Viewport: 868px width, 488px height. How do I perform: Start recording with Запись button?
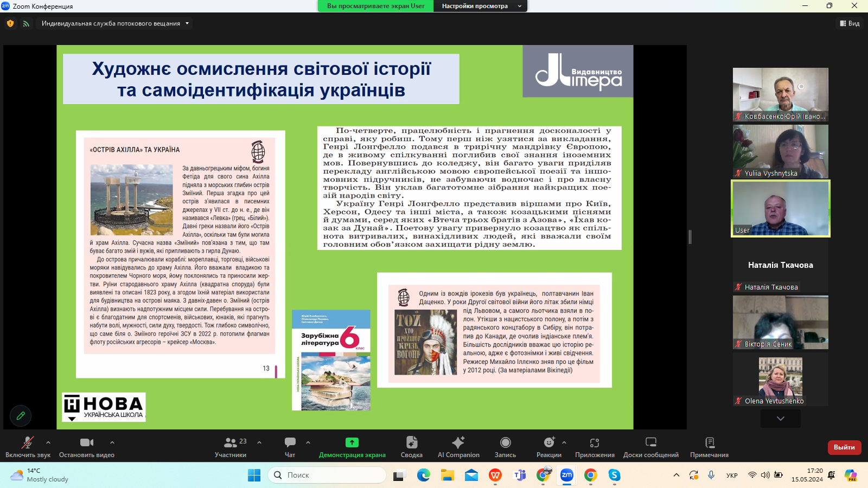(x=505, y=447)
